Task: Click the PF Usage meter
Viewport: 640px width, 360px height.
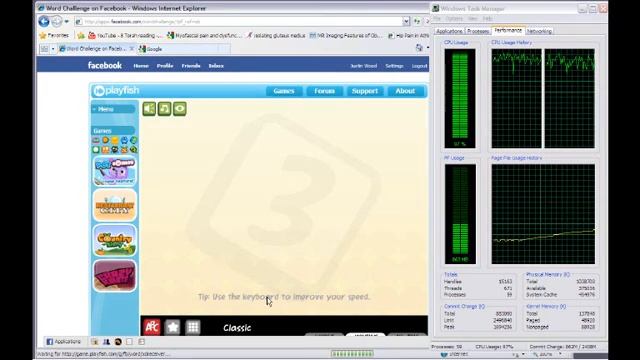Action: pos(460,214)
